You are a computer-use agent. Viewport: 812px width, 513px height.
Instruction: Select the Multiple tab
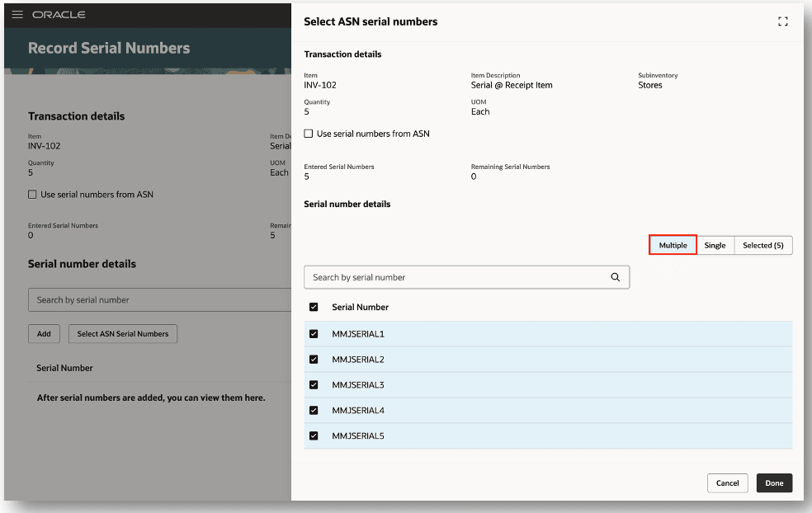(x=672, y=245)
